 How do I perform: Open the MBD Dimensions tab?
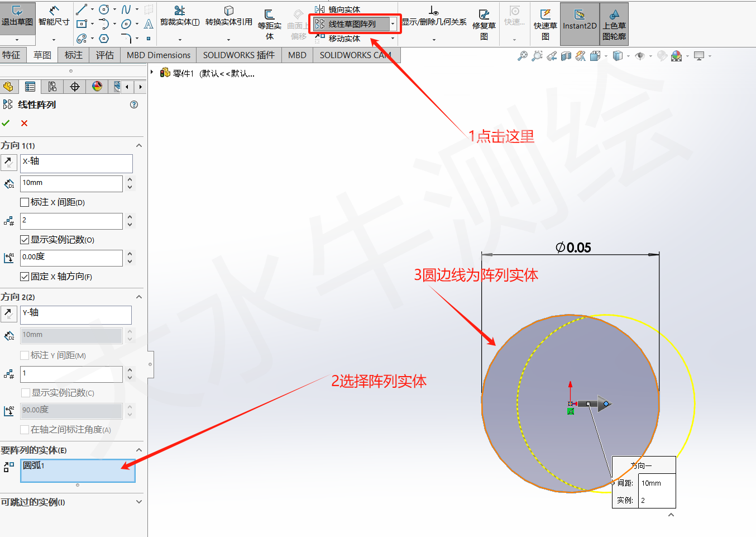point(158,55)
